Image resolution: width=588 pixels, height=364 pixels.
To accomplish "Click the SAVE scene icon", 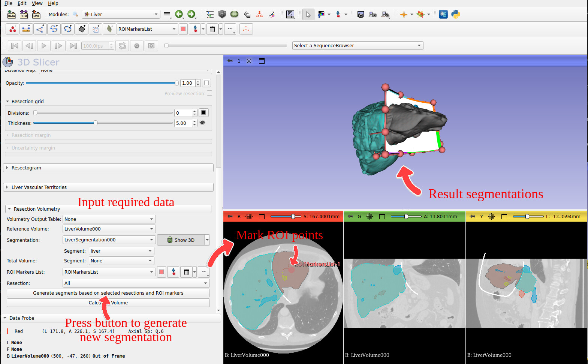I will 36,14.
